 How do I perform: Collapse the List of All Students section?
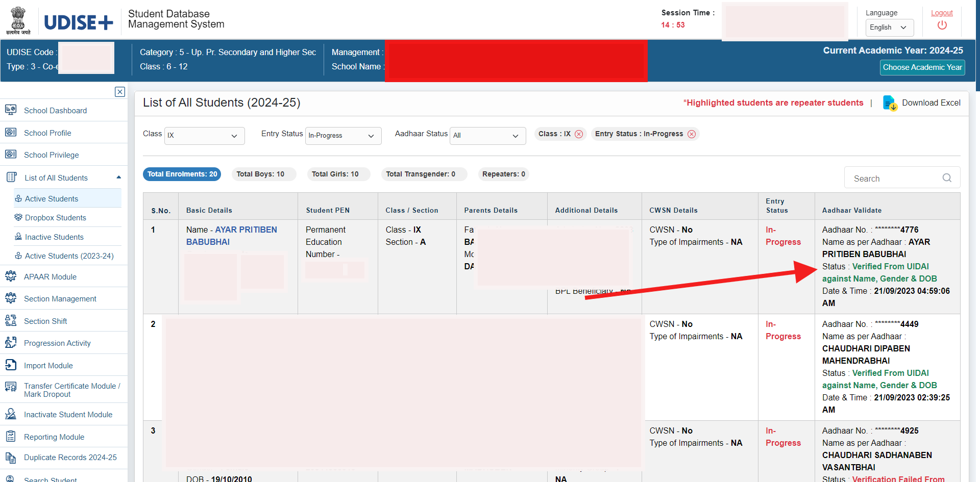(x=118, y=177)
